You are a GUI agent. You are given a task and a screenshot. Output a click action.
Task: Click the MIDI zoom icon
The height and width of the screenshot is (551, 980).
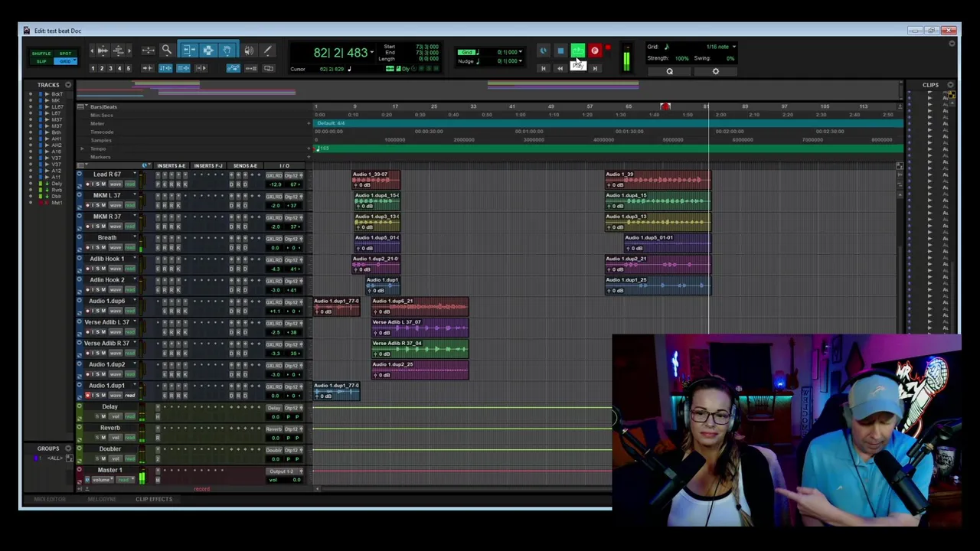[x=118, y=51]
